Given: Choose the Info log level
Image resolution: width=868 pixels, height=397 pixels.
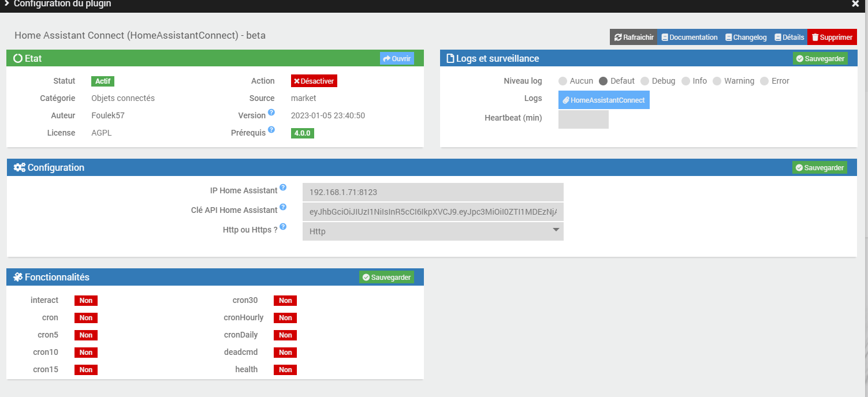Looking at the screenshot, I should coord(686,81).
